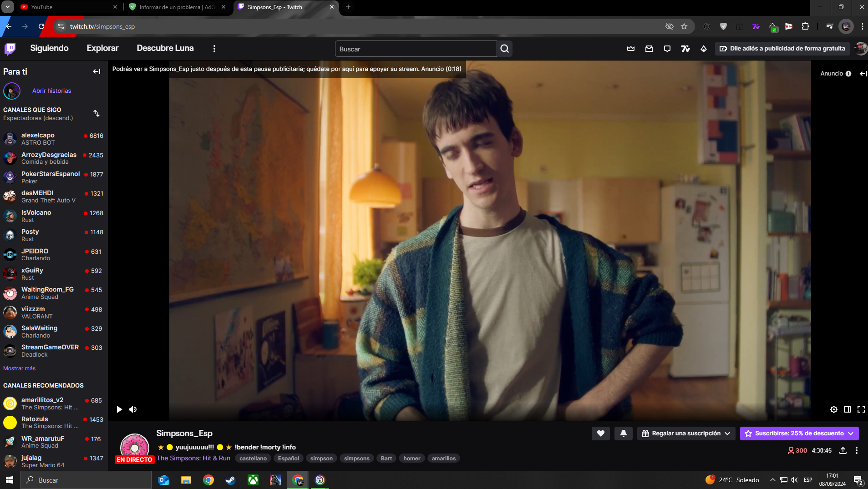
Task: Change sidebar sort order of followed channels
Action: click(x=96, y=113)
